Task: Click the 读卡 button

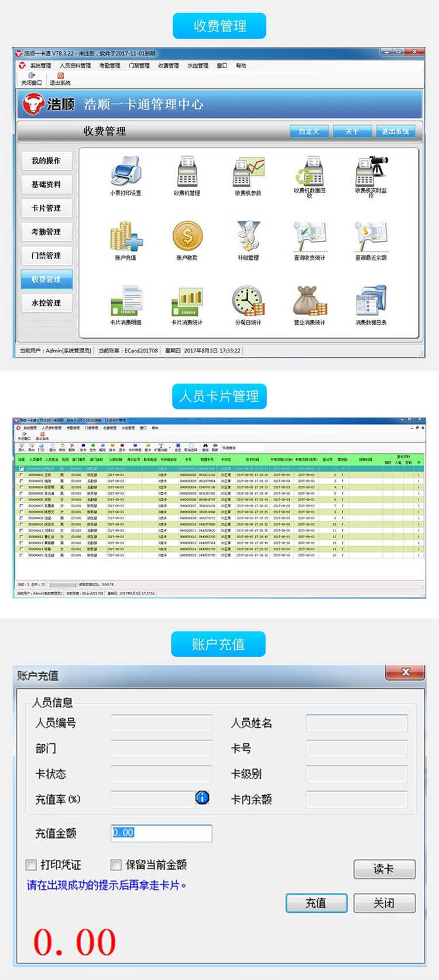Action: pyautogui.click(x=384, y=869)
